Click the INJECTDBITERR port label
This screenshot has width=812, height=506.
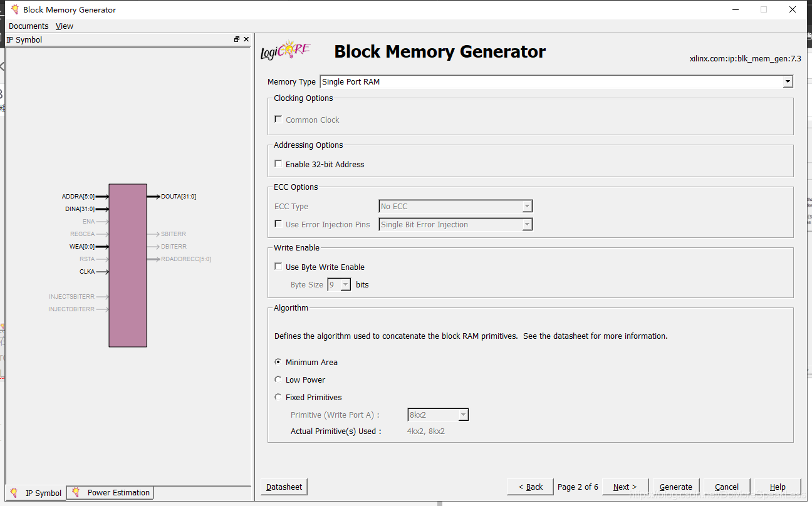[72, 309]
